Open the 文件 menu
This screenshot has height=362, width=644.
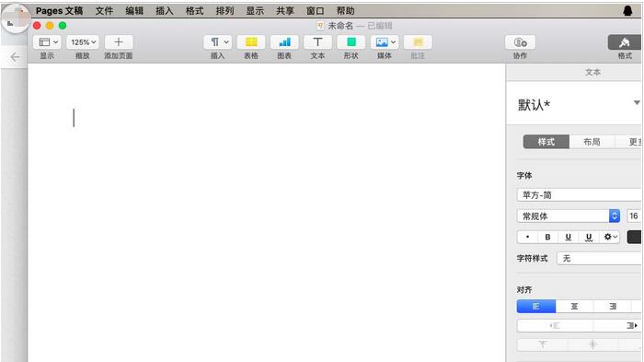[104, 11]
